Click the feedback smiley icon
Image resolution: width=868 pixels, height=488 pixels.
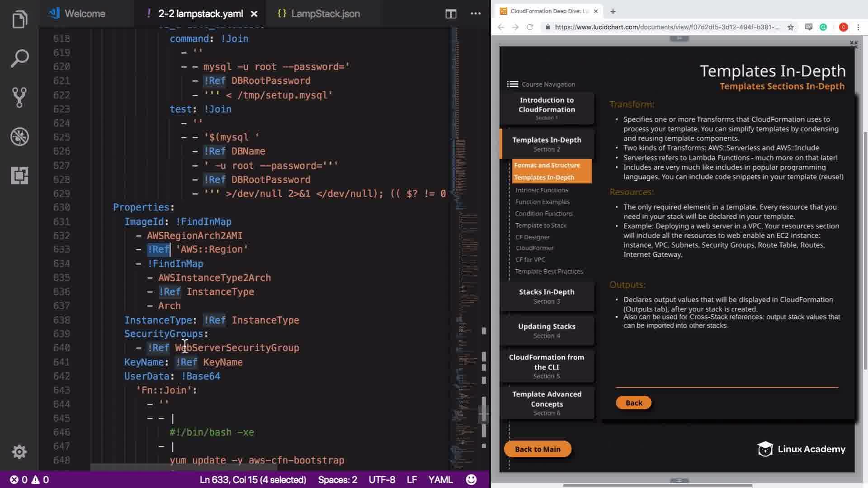pyautogui.click(x=471, y=479)
